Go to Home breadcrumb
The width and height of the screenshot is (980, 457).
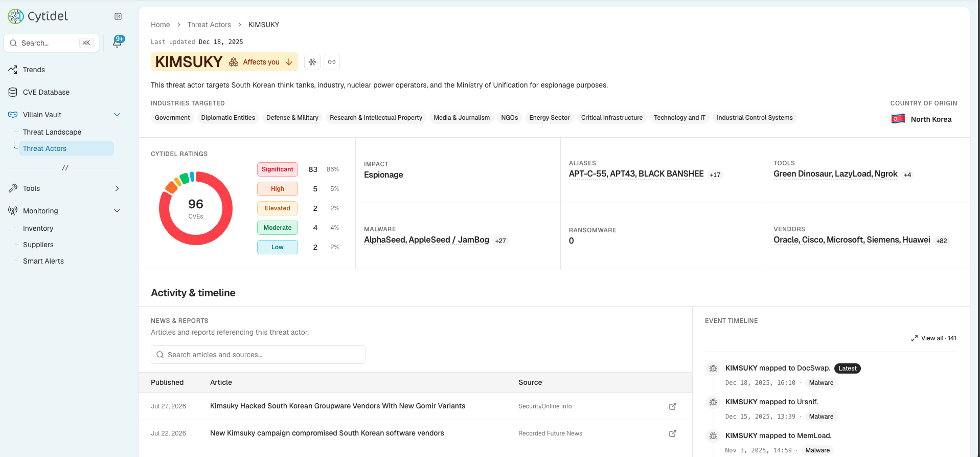point(160,25)
